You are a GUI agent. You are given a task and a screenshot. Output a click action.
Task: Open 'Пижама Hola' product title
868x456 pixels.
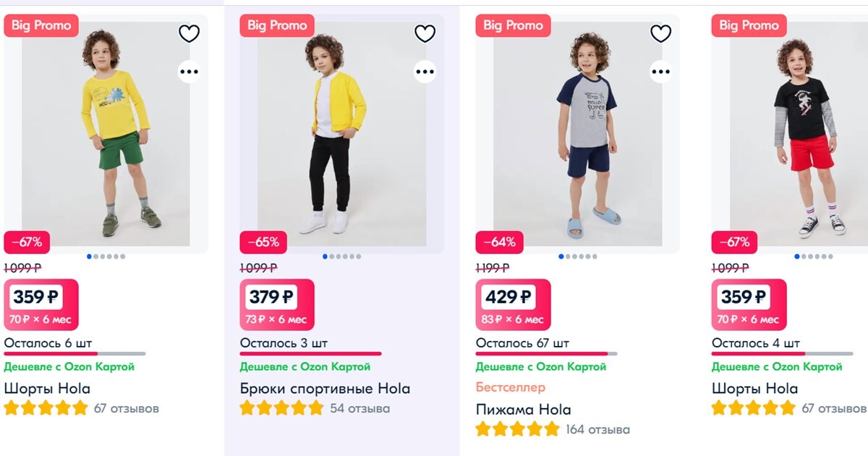click(523, 410)
